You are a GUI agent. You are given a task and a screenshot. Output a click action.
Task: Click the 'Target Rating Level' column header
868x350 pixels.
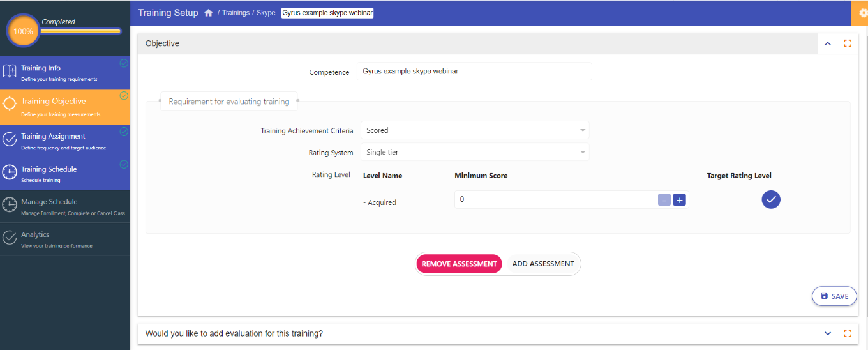pyautogui.click(x=739, y=176)
